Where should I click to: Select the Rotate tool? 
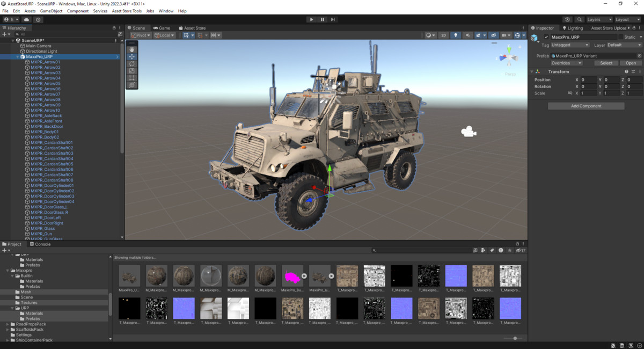tap(132, 63)
